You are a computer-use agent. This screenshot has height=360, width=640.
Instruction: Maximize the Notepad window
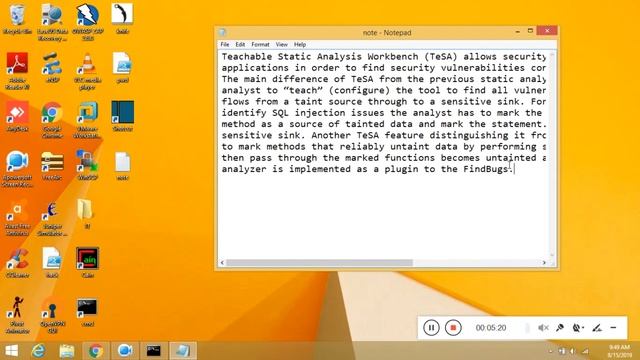[x=530, y=31]
